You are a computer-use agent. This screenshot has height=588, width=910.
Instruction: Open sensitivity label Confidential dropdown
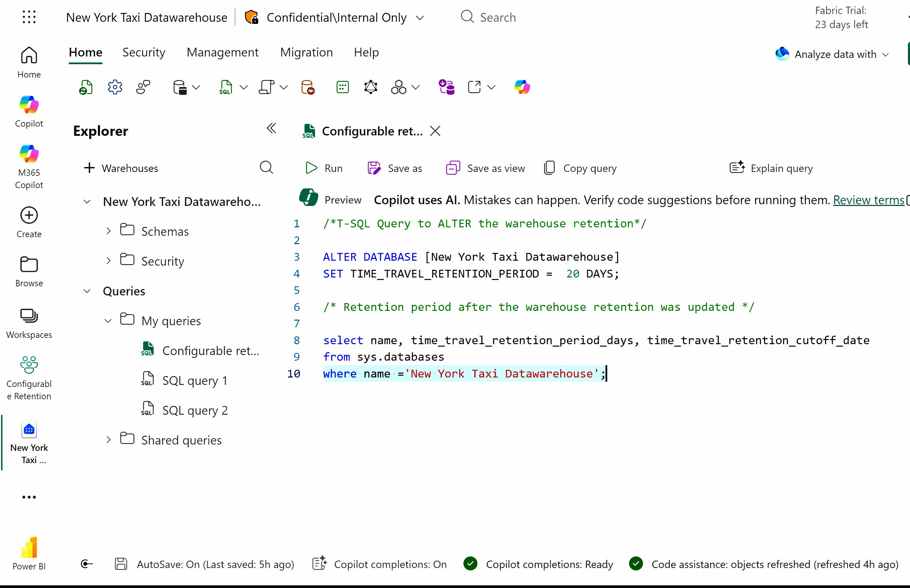[420, 18]
